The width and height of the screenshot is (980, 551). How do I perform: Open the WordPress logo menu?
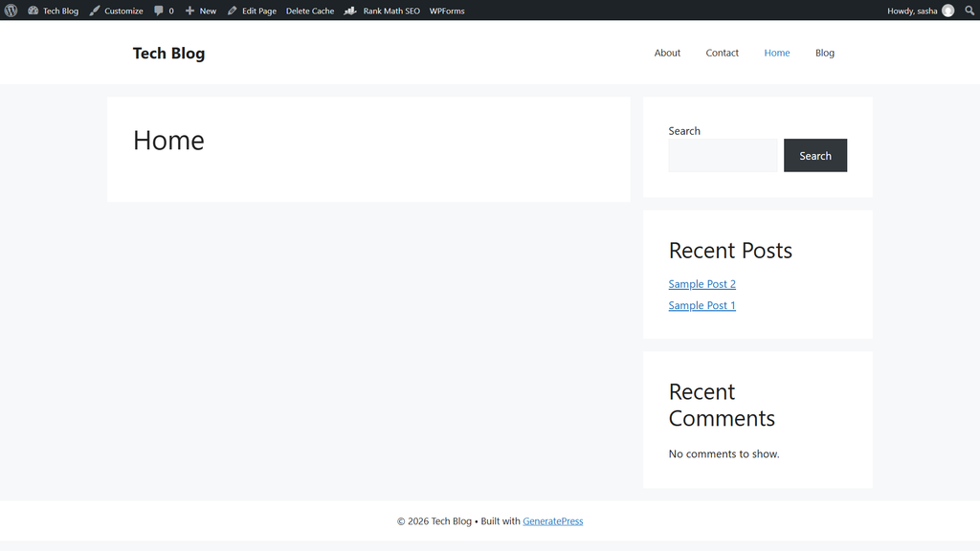click(11, 11)
